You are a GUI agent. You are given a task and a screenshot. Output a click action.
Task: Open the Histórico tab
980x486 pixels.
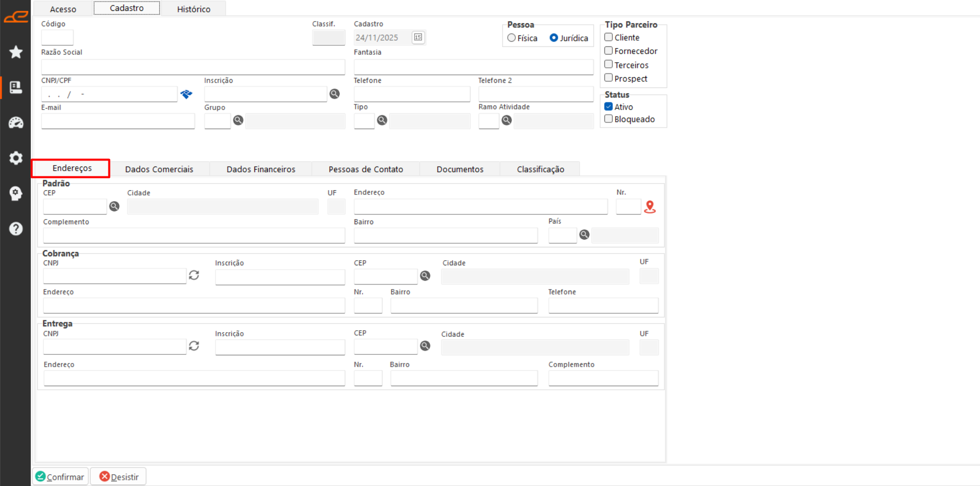[x=193, y=9]
